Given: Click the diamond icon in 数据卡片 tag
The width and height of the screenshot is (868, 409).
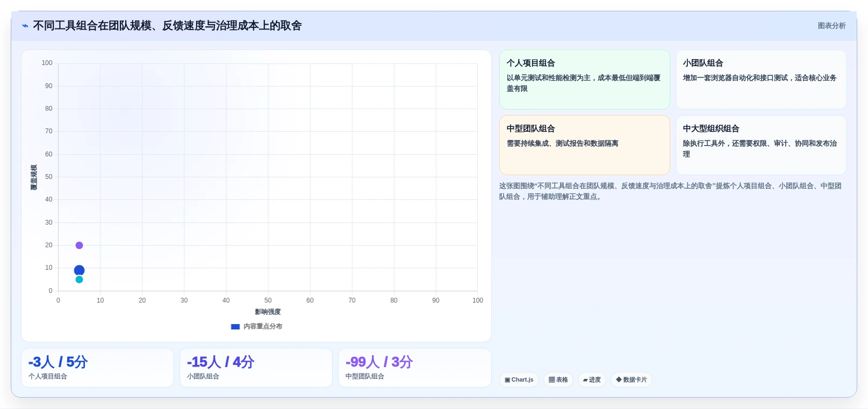Looking at the screenshot, I should [x=619, y=379].
